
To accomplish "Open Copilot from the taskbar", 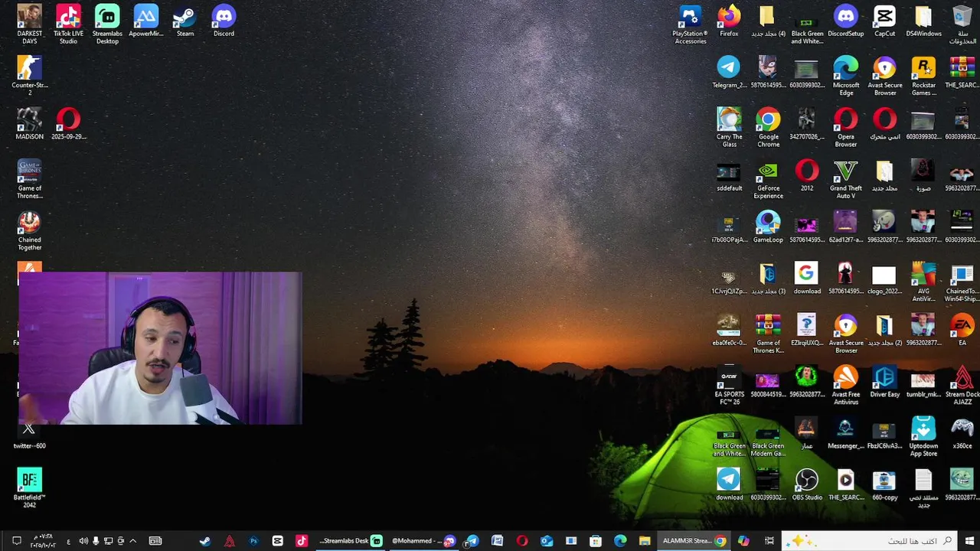I will (x=743, y=541).
